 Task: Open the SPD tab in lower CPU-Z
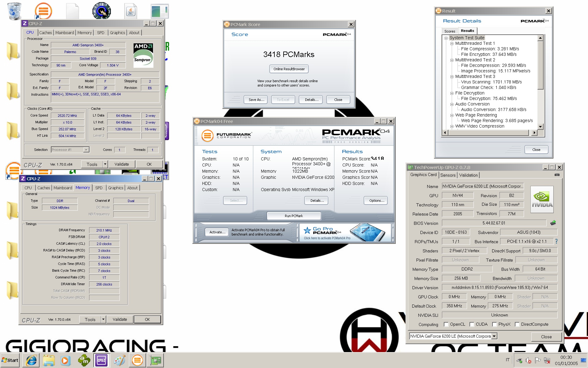click(99, 188)
